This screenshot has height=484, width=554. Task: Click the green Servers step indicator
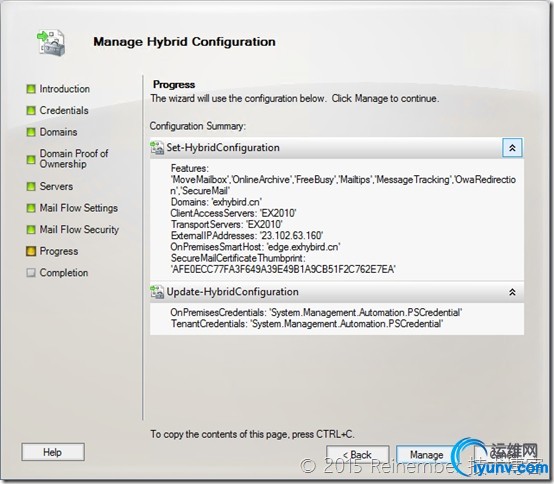click(x=31, y=186)
